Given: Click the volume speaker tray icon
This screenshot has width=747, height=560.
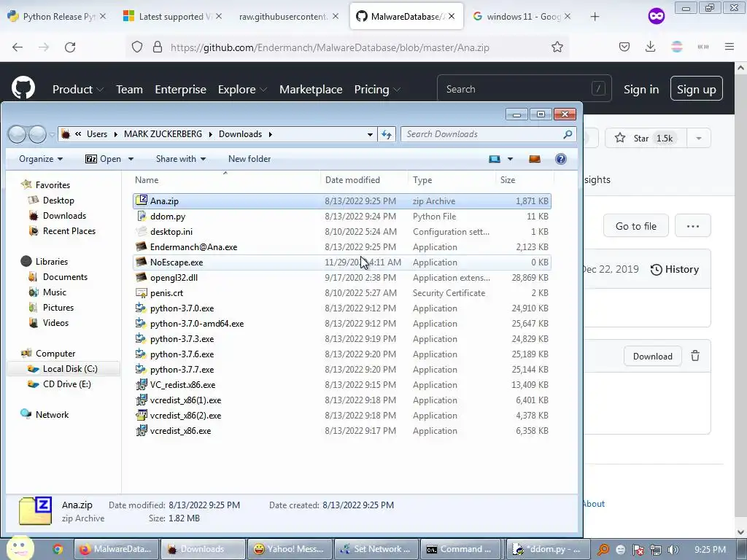Looking at the screenshot, I should click(x=673, y=550).
